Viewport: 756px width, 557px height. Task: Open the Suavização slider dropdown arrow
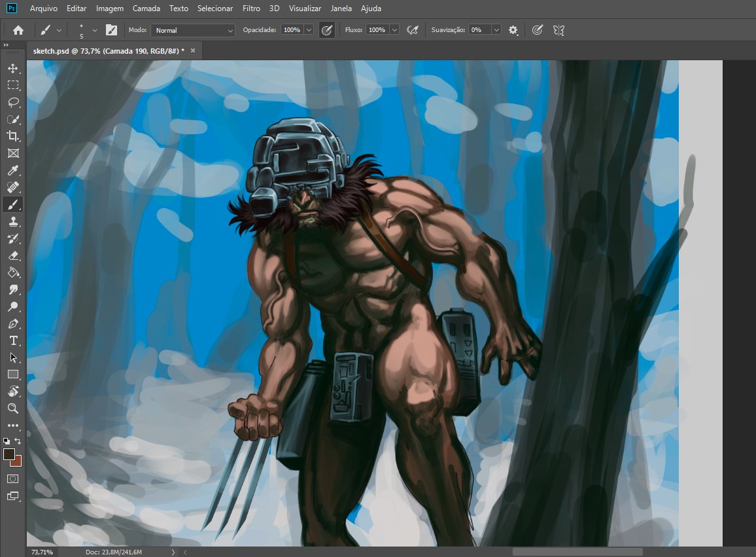[496, 30]
